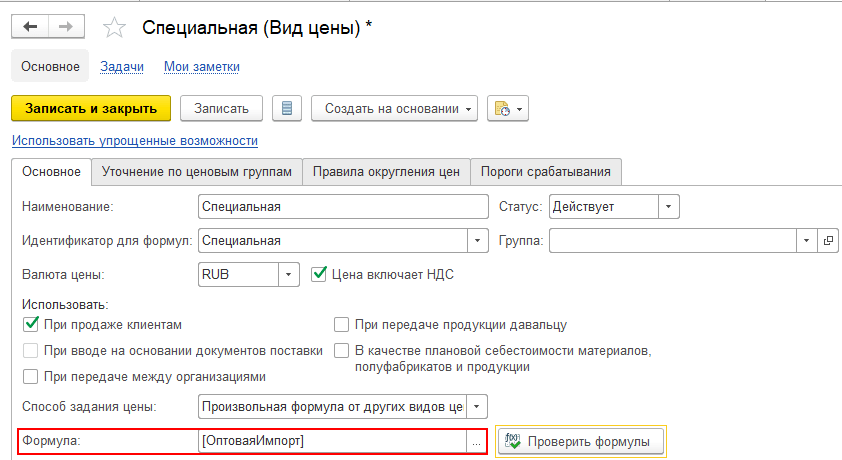This screenshot has height=460, width=842.
Task: Click the Записать и закрыть button
Action: pyautogui.click(x=90, y=108)
